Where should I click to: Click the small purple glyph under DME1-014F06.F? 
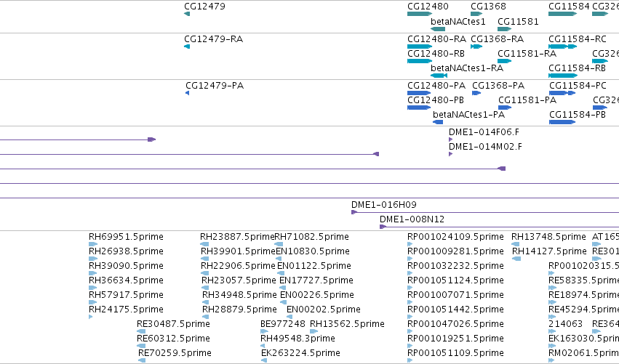click(450, 139)
